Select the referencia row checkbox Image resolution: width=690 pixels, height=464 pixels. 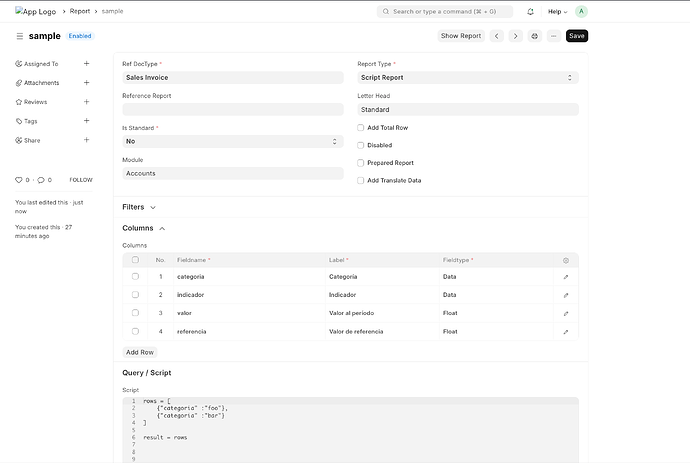click(136, 331)
